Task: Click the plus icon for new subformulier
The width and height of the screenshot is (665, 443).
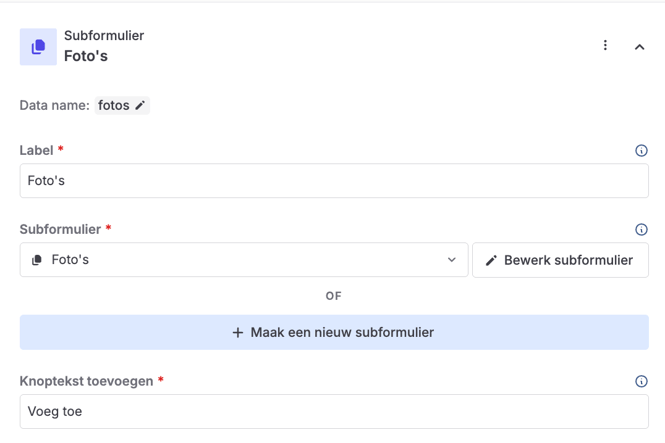Action: (238, 332)
